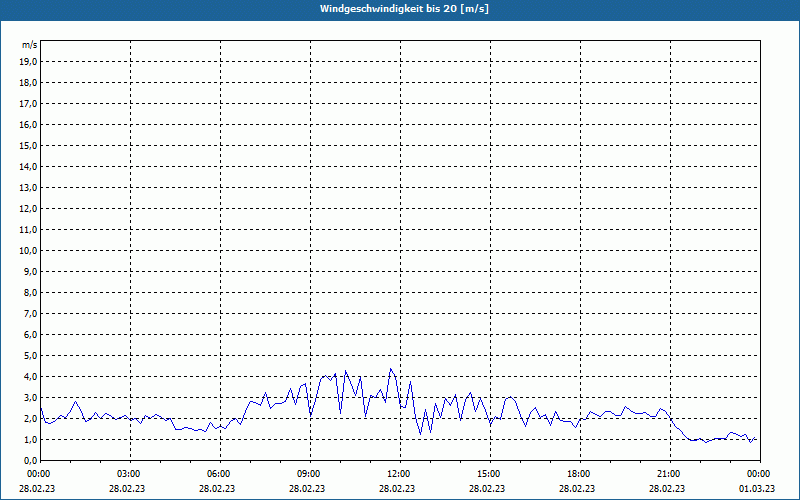
Task: Click the 28.02.23 date under 12:00
Action: [x=397, y=489]
